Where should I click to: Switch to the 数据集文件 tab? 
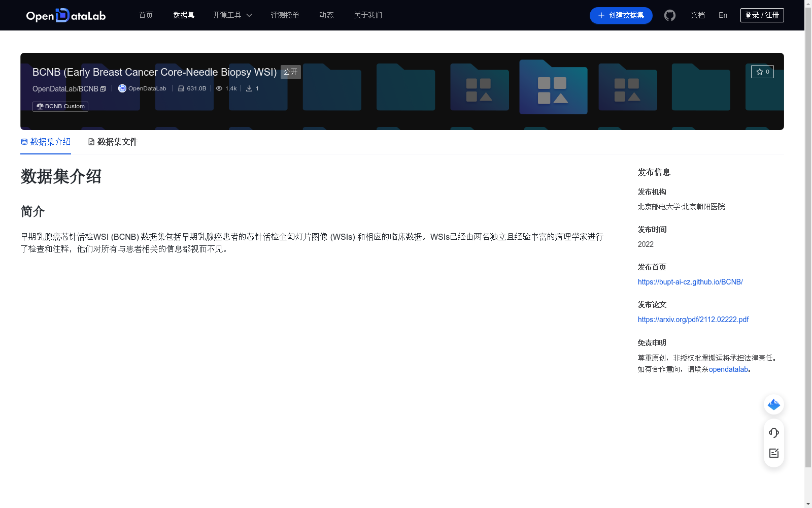point(113,142)
